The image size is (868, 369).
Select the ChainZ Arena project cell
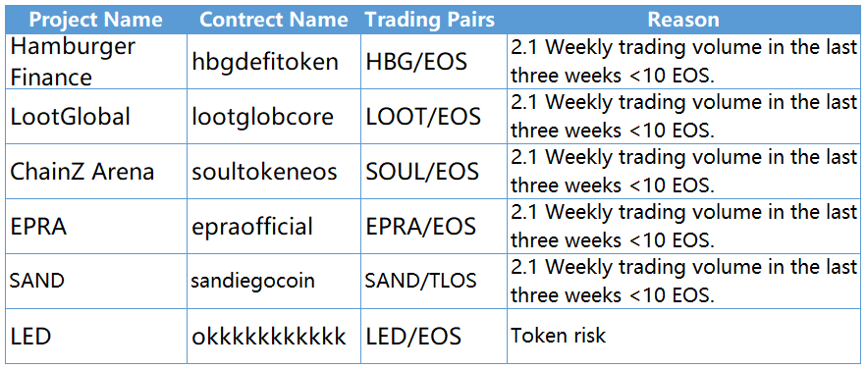tap(96, 172)
